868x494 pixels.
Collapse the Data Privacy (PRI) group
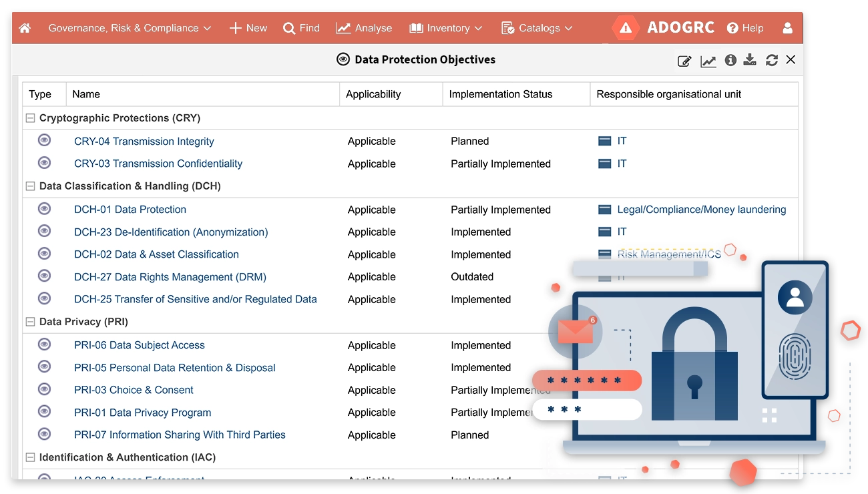[x=30, y=322]
